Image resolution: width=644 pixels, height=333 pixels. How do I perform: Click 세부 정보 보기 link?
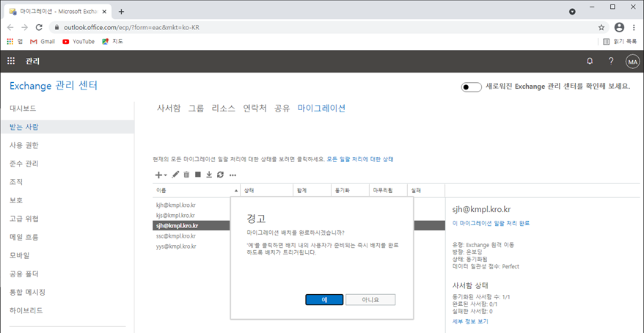coord(470,321)
